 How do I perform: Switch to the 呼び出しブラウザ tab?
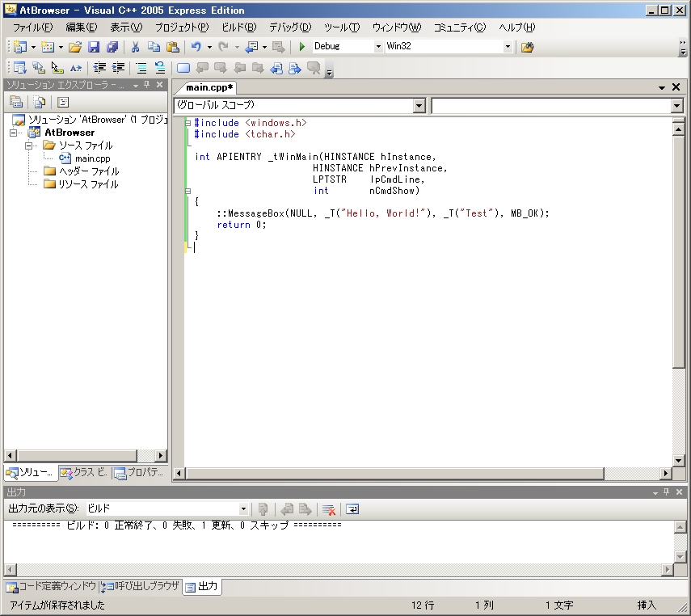pyautogui.click(x=140, y=586)
